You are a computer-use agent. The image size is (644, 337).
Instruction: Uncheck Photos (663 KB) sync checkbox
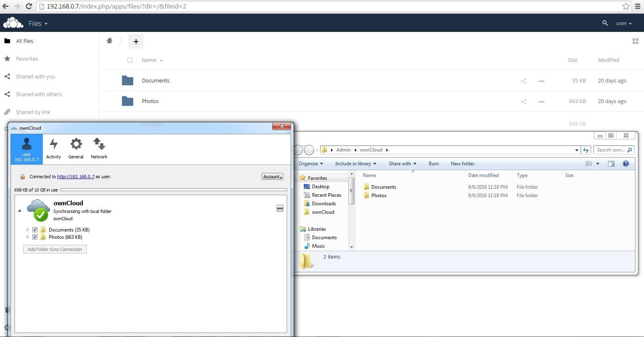(35, 237)
